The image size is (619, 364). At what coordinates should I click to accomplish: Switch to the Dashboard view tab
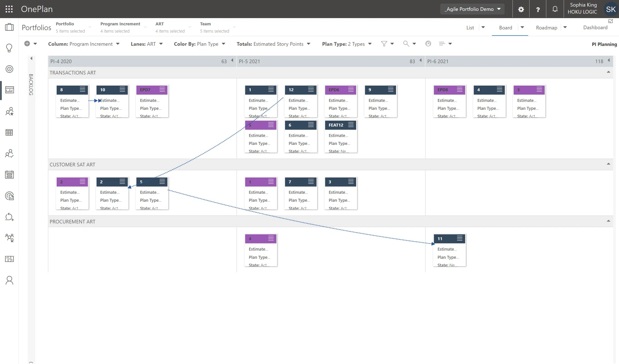(x=595, y=27)
